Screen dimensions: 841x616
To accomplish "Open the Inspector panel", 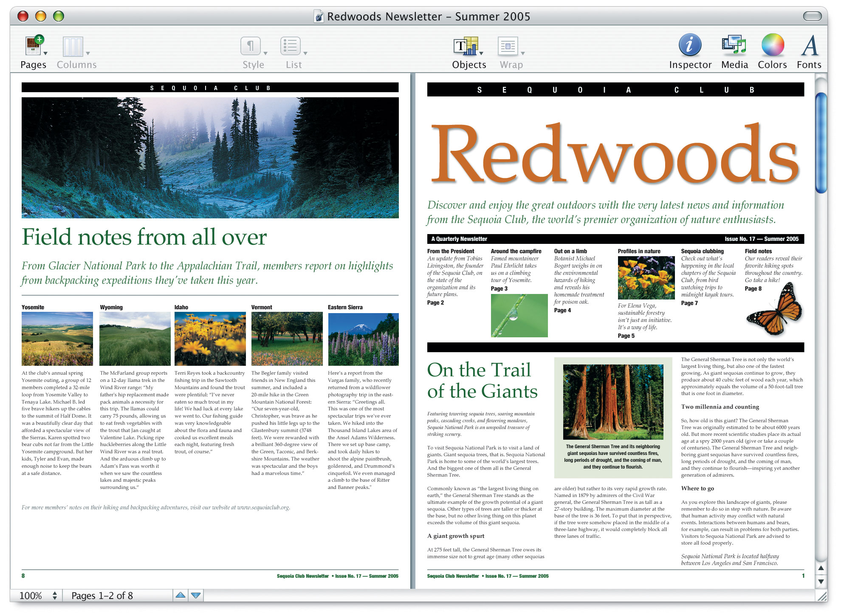I will click(x=689, y=45).
